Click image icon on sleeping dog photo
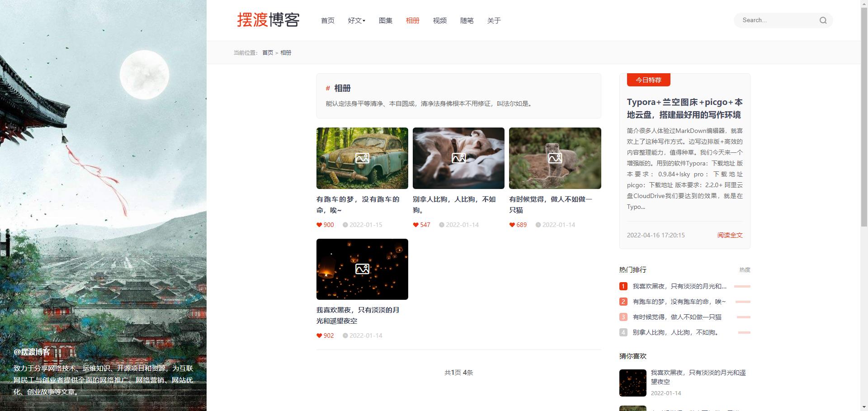This screenshot has width=868, height=411. tap(458, 158)
